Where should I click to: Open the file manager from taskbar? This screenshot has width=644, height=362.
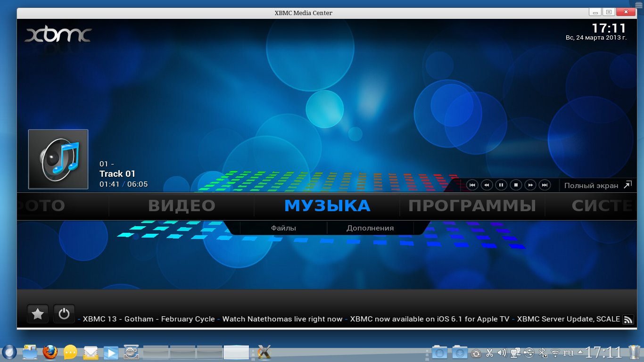click(x=29, y=352)
